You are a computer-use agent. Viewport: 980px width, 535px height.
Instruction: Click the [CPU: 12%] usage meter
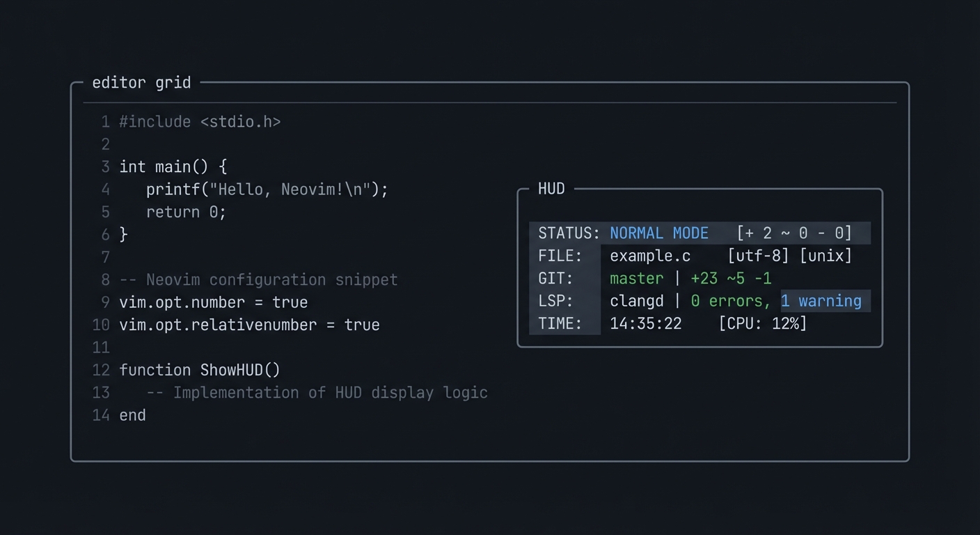point(763,323)
